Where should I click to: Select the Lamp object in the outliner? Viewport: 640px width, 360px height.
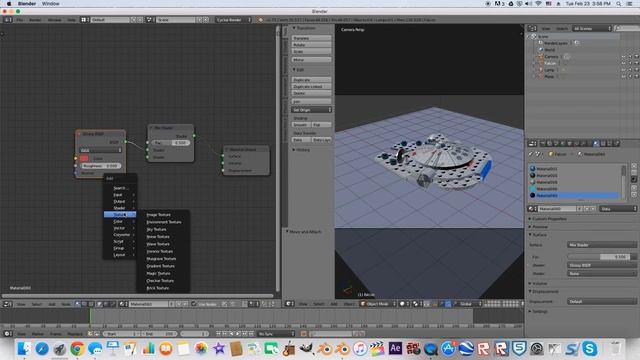click(x=549, y=70)
